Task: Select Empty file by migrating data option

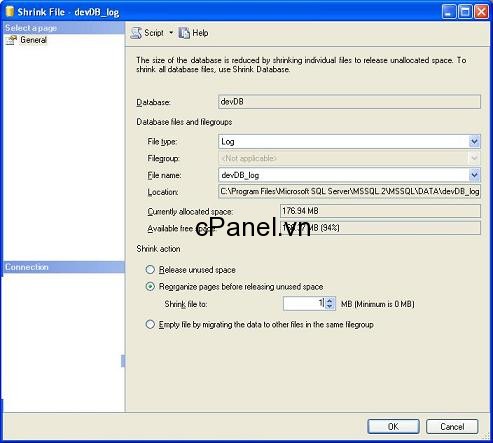Action: 150,324
